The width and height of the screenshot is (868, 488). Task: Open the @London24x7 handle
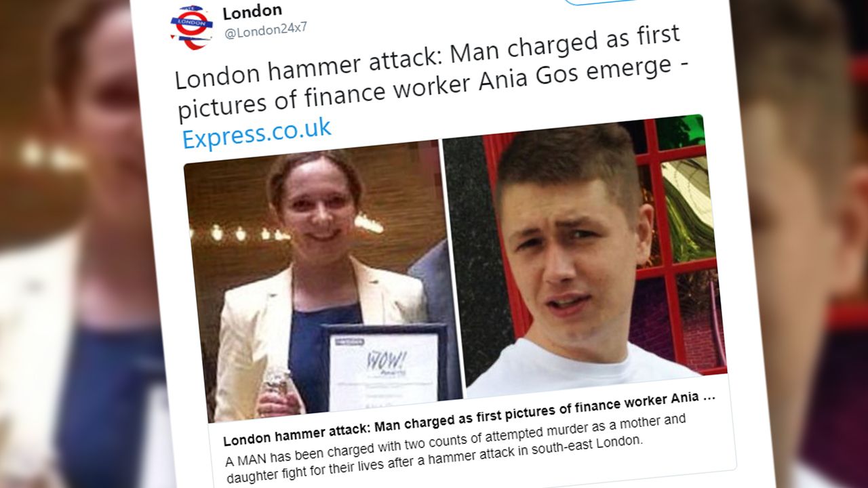click(x=266, y=30)
